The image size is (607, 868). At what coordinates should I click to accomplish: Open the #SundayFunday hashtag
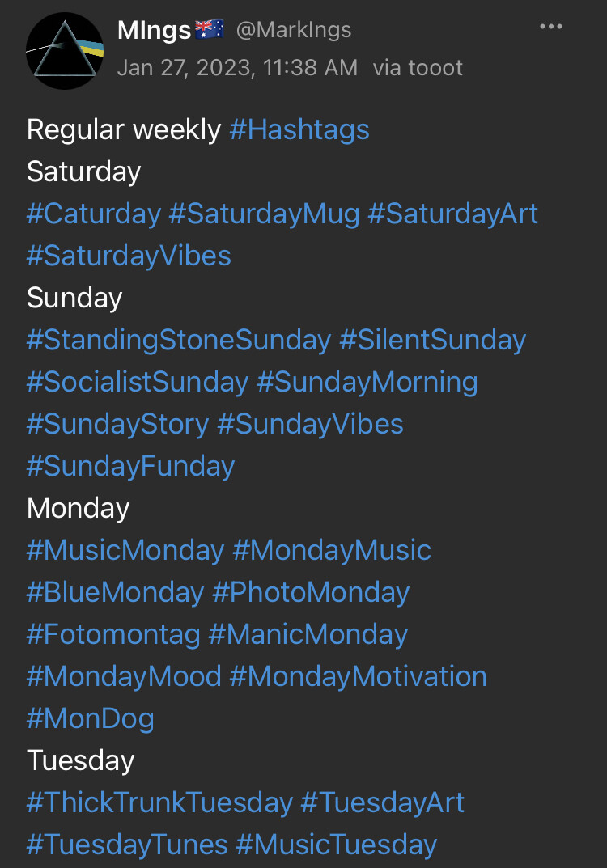click(130, 466)
